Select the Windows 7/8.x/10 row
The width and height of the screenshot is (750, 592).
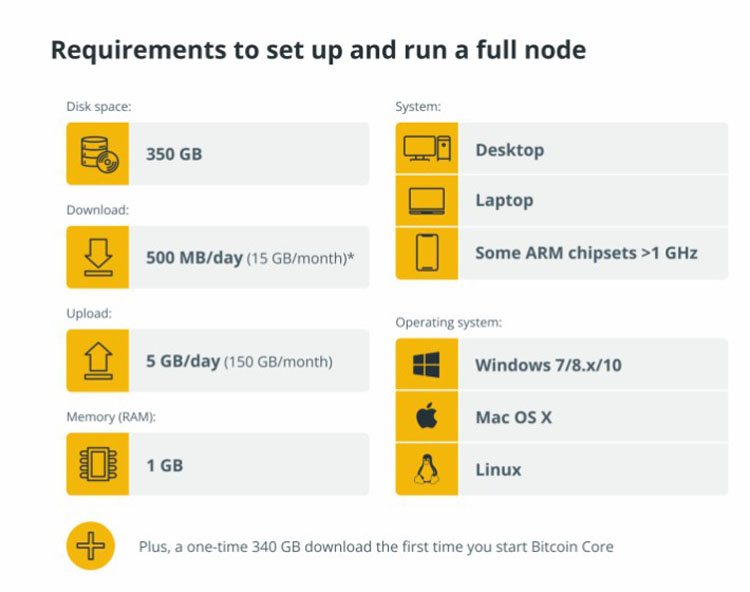pos(562,364)
